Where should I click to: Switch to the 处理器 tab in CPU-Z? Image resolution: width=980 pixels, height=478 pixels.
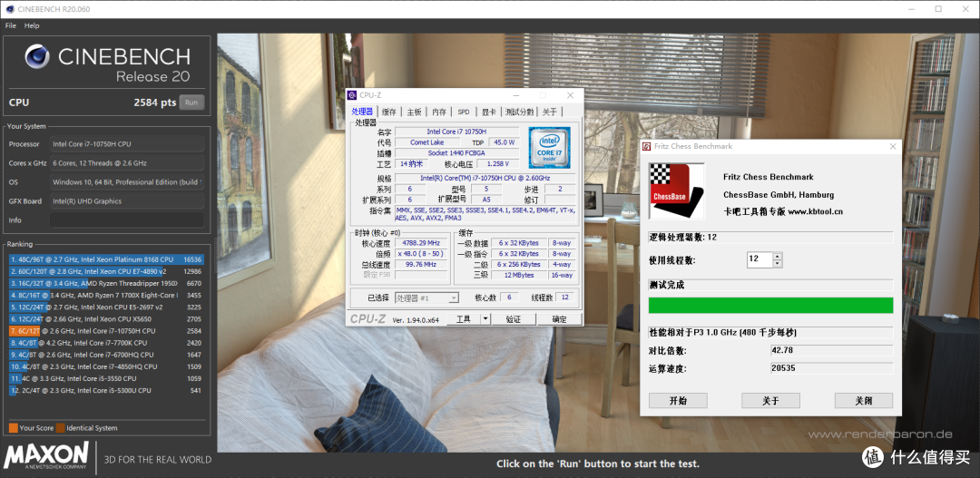(x=362, y=112)
